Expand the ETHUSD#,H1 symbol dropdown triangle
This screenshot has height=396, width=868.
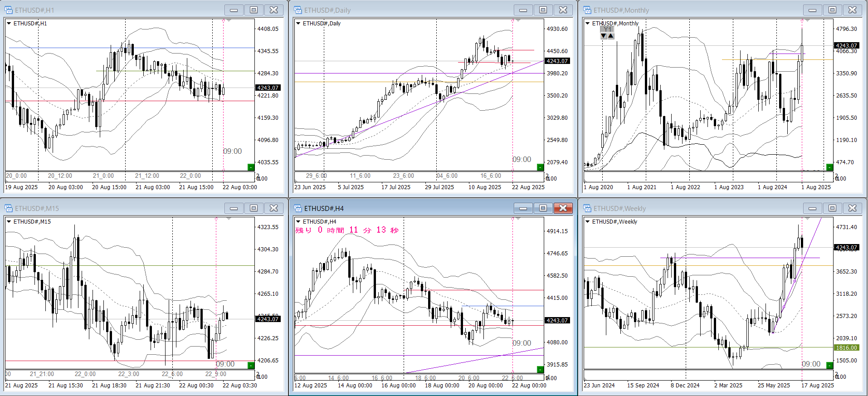[9, 23]
